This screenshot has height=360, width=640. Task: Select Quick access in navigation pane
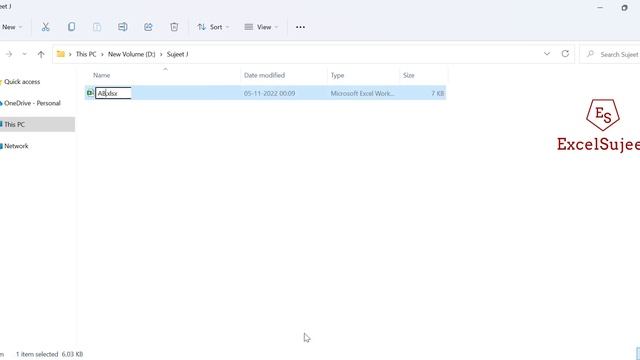pos(22,82)
